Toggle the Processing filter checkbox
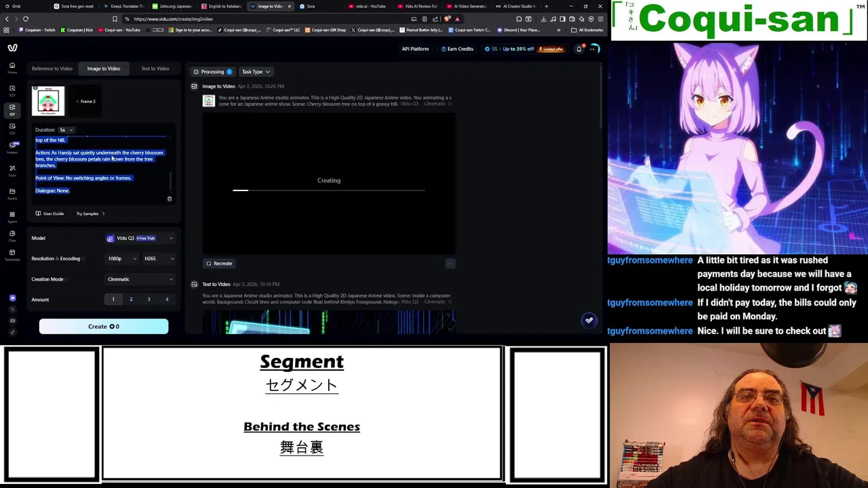 pos(196,72)
